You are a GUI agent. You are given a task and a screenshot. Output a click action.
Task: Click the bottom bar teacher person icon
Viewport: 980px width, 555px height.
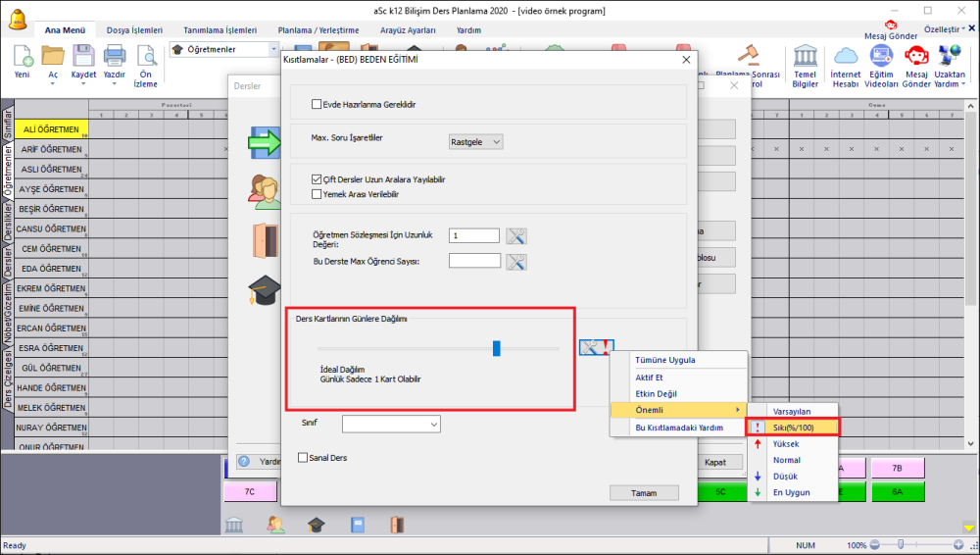click(x=275, y=525)
